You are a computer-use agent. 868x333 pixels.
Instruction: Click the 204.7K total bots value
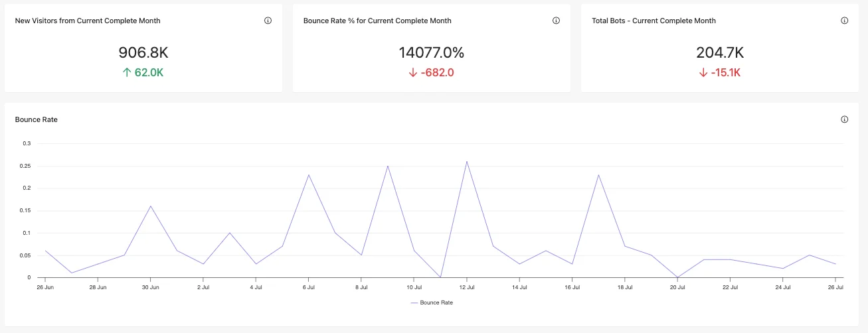[x=720, y=53]
